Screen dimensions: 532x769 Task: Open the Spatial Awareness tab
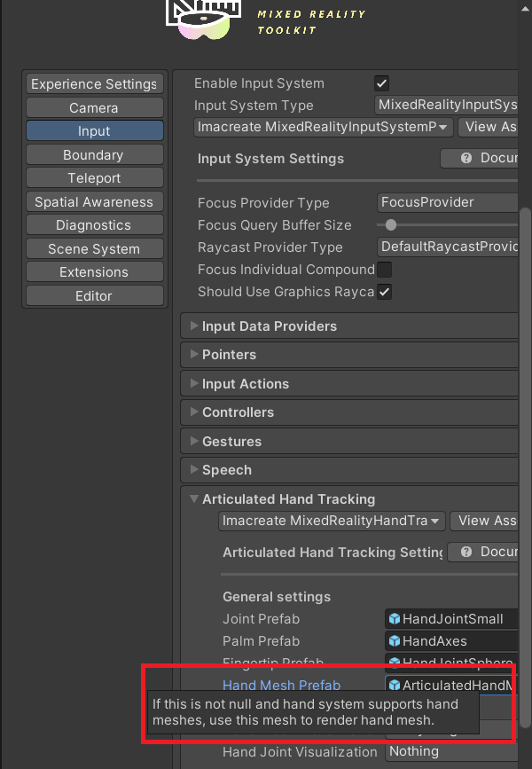[x=95, y=201]
